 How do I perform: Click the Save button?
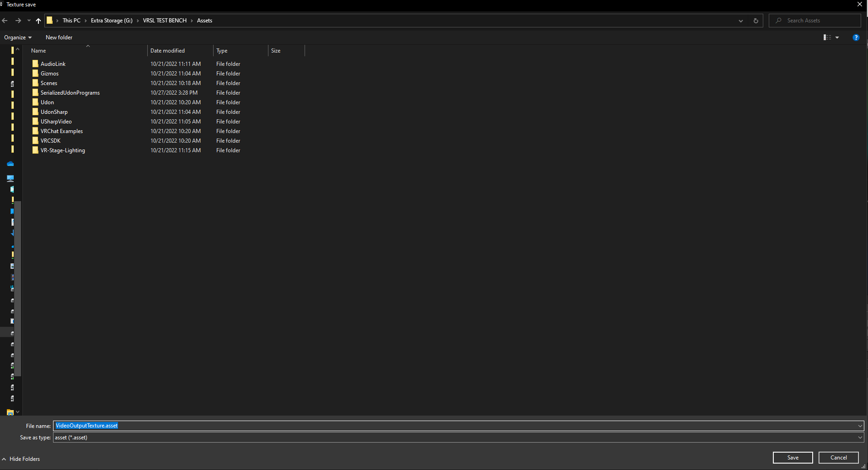(793, 458)
